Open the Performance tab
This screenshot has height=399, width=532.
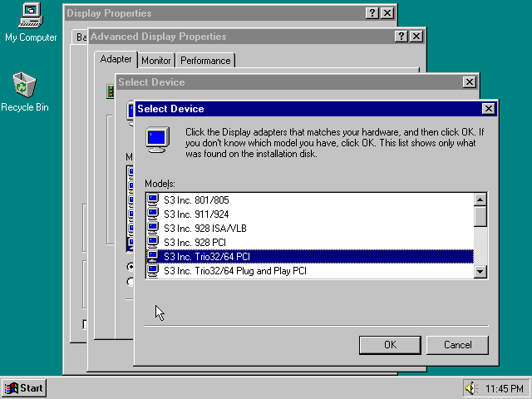click(205, 61)
